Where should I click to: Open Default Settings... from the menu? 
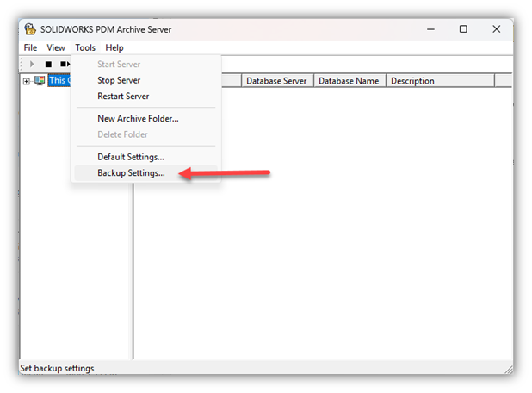pyautogui.click(x=145, y=157)
